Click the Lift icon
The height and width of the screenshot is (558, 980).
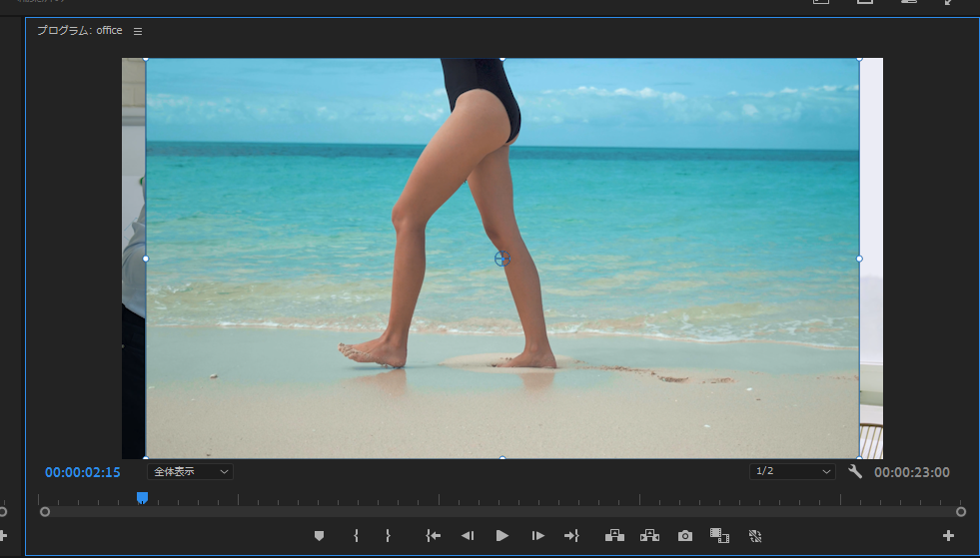(614, 536)
